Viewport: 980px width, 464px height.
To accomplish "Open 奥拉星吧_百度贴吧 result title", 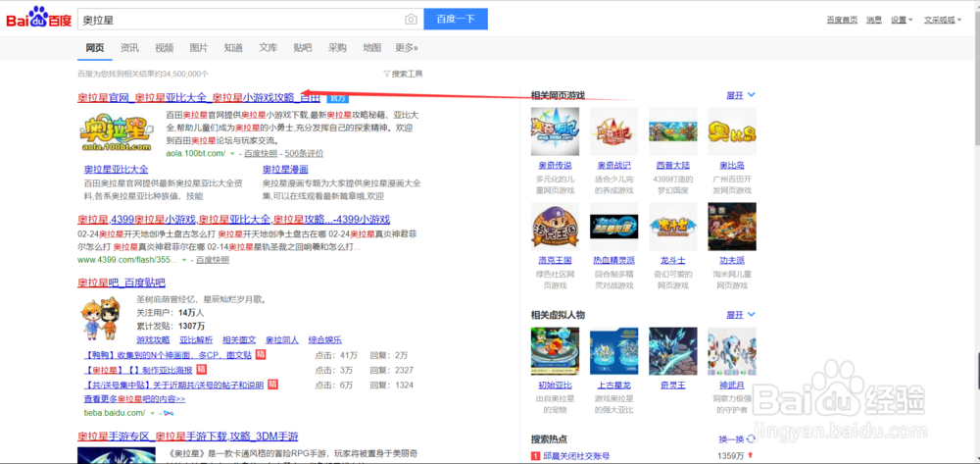I will tap(122, 282).
